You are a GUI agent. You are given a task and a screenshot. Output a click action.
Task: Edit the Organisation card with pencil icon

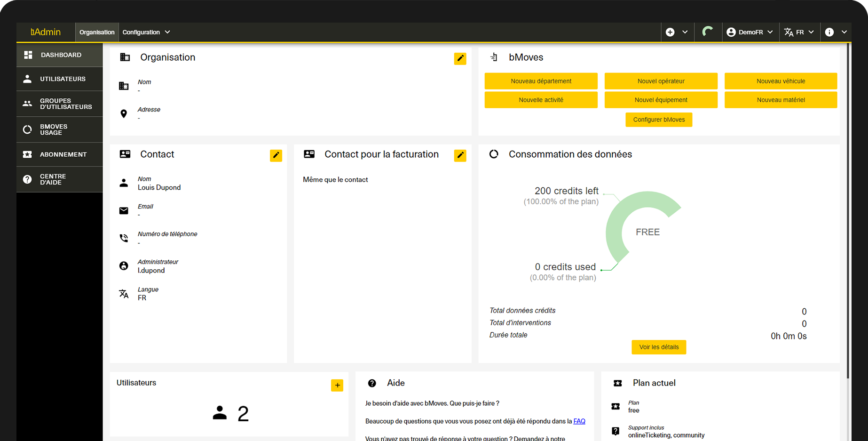tap(460, 58)
